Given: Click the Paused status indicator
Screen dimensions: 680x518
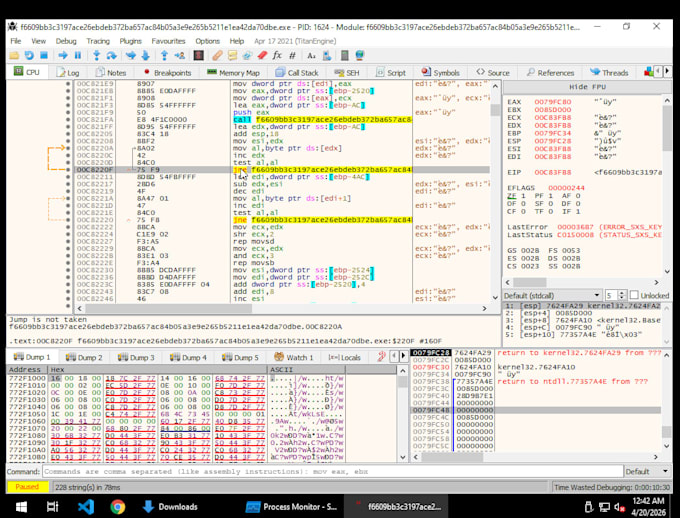Looking at the screenshot, I should point(27,487).
